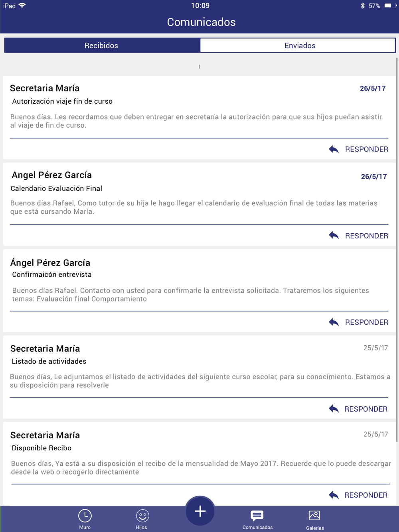Tap the plus button to compose
The image size is (399, 532).
click(x=200, y=511)
